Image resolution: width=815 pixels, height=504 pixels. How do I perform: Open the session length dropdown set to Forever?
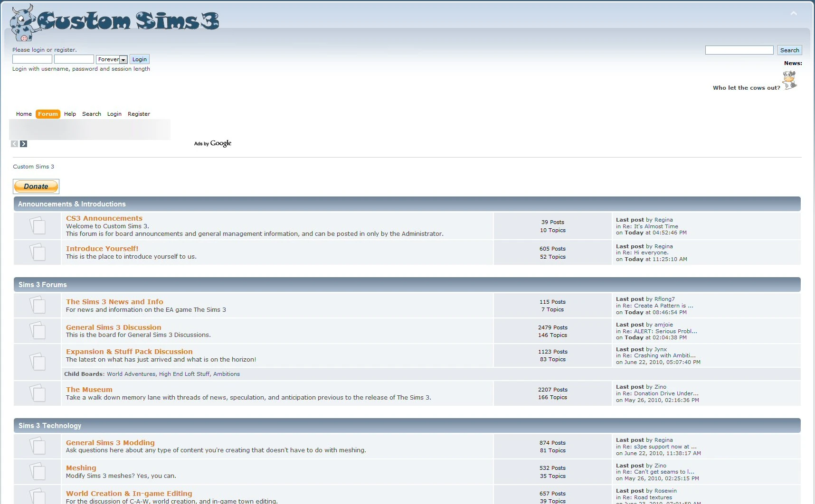[112, 59]
